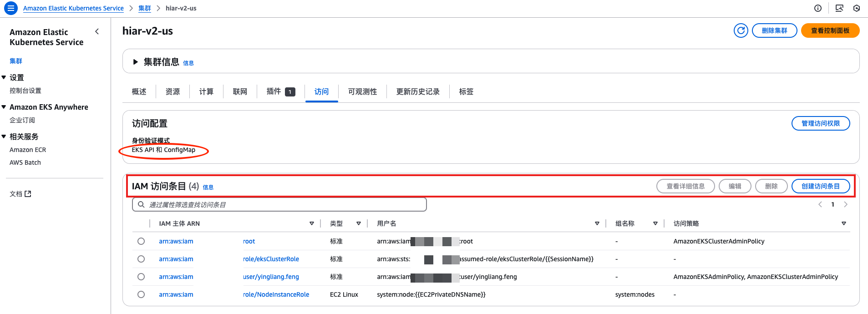
Task: Click the search magnifier in filter box
Action: click(141, 204)
